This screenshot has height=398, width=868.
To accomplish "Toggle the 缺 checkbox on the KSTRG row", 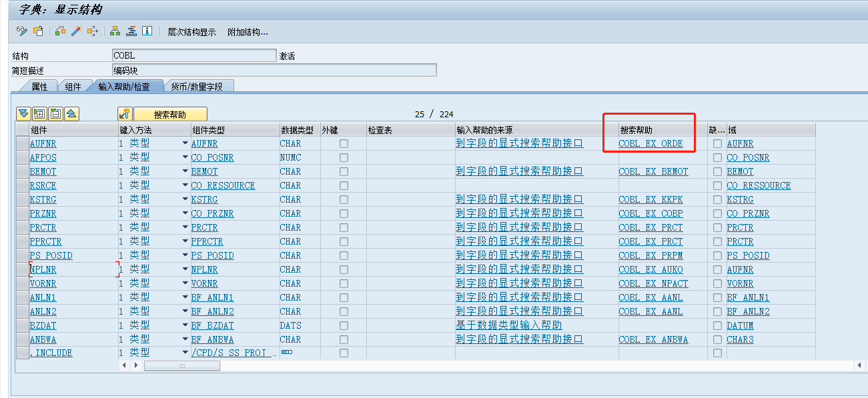I will [x=717, y=199].
